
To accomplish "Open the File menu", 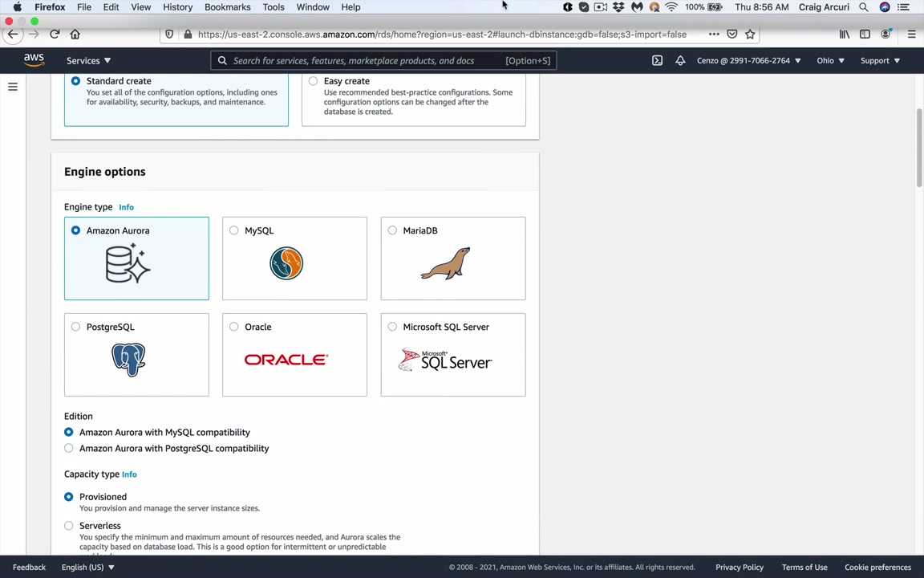I will [83, 7].
